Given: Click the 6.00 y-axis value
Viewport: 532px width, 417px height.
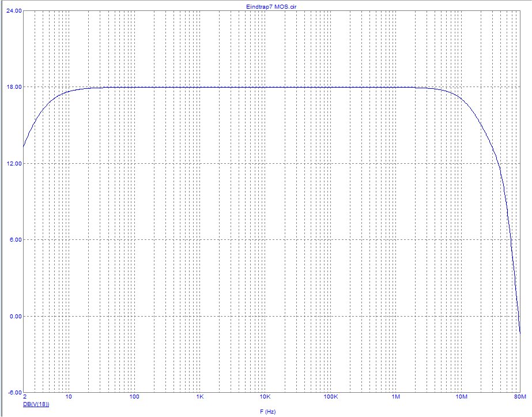Looking at the screenshot, I should click(x=15, y=240).
